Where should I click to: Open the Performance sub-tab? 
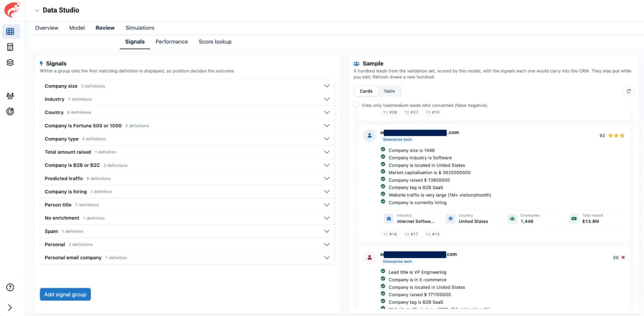coord(171,41)
